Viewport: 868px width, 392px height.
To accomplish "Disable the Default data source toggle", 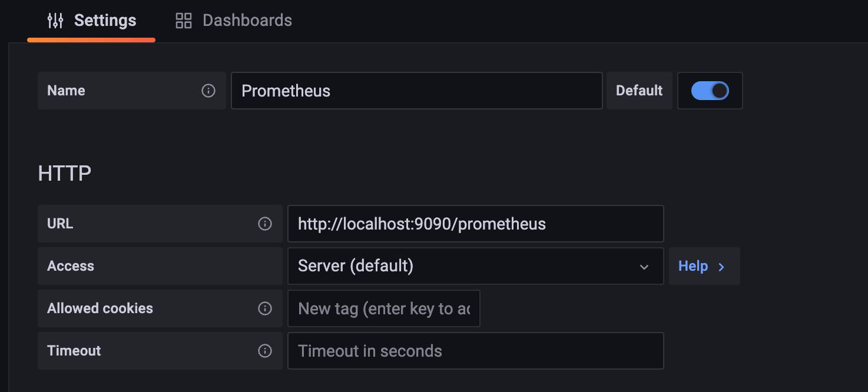I will tap(710, 91).
